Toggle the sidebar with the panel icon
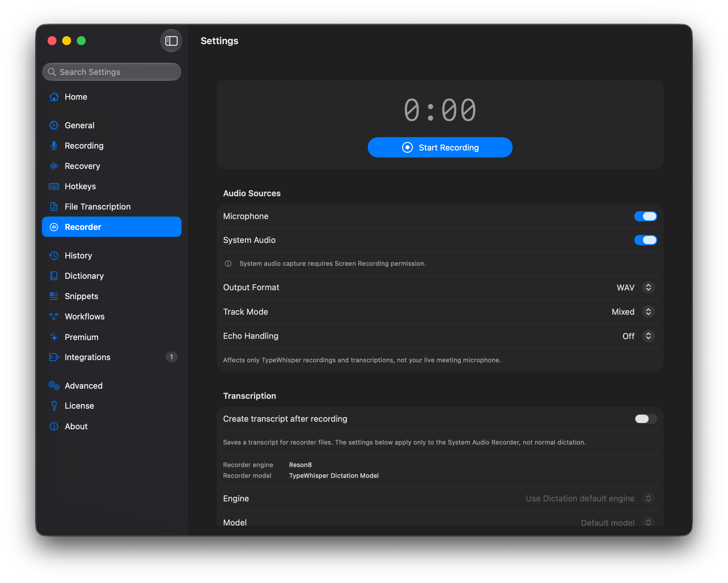728x583 pixels. click(x=171, y=41)
